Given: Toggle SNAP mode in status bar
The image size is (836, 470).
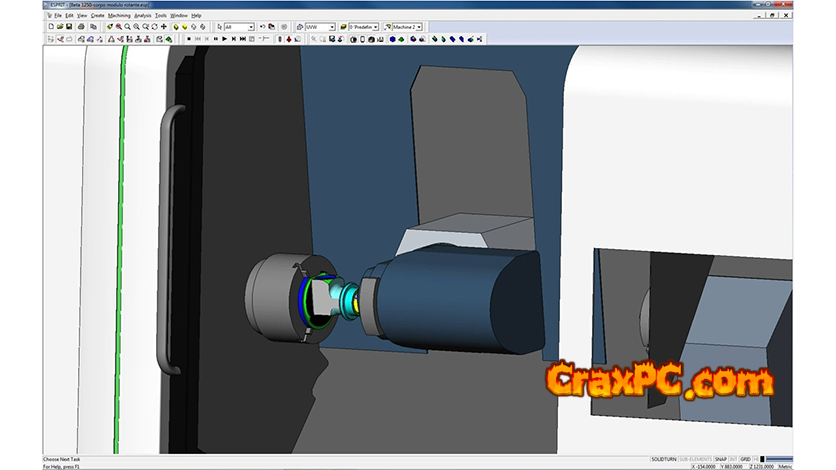Looking at the screenshot, I should coord(720,458).
